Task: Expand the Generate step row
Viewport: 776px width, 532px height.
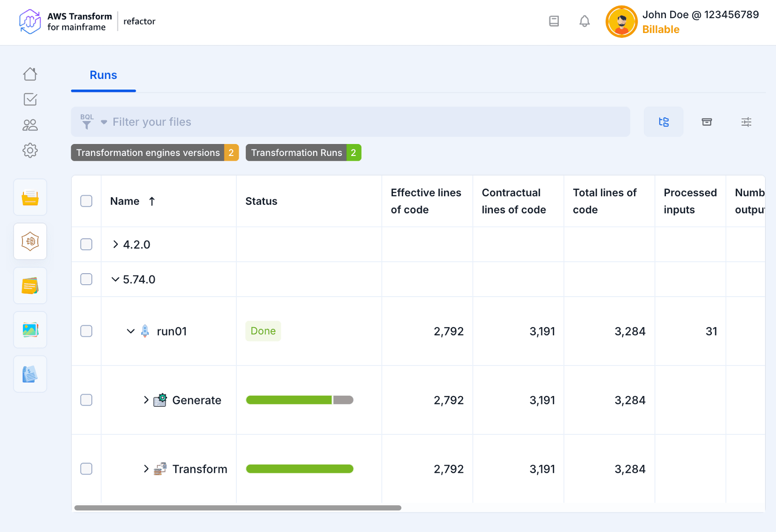Action: 146,400
